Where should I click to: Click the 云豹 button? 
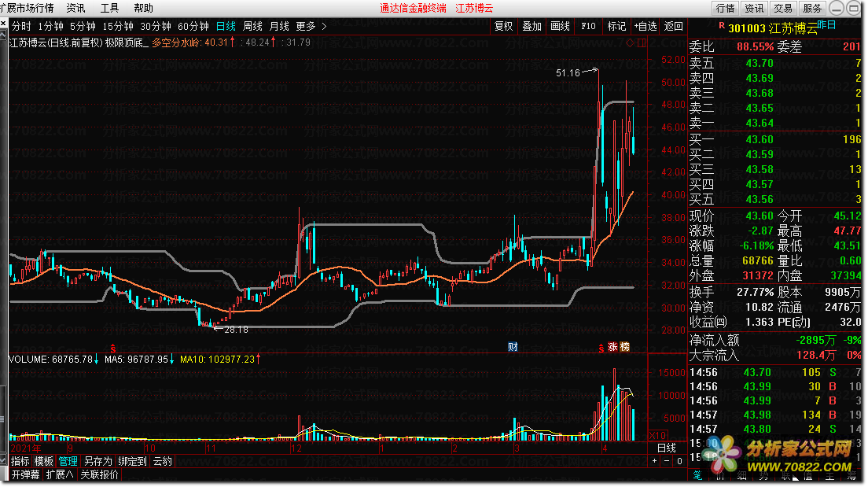click(x=162, y=462)
